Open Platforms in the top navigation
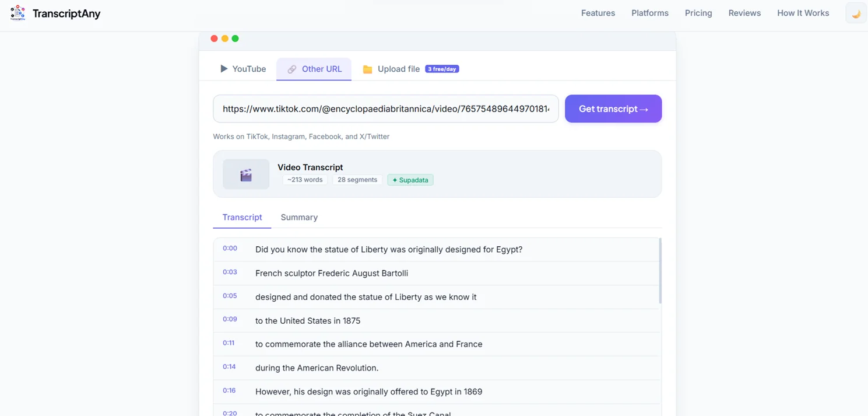The width and height of the screenshot is (868, 416). [650, 13]
